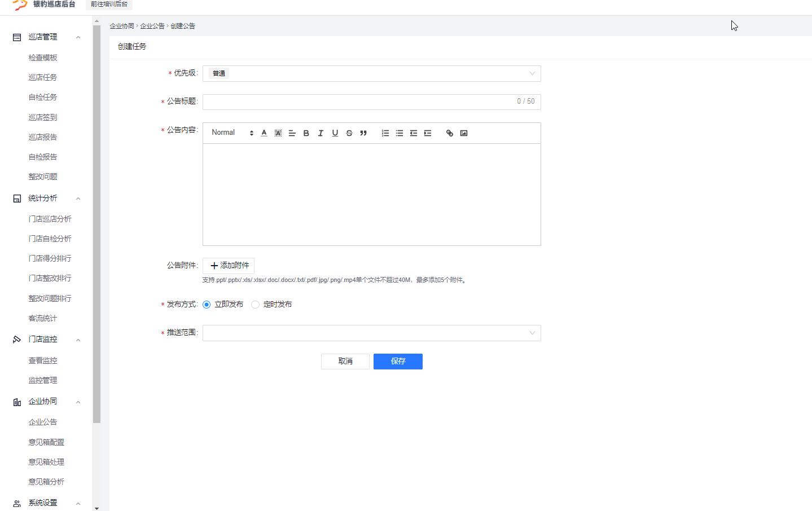The image size is (812, 511).
Task: Click 添加附件 to add attachment
Action: [x=229, y=266]
